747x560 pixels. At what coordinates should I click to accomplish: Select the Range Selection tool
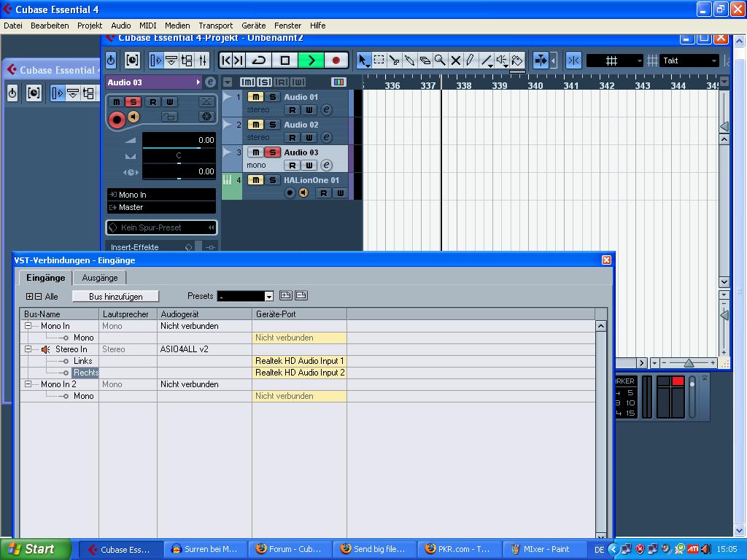click(379, 61)
